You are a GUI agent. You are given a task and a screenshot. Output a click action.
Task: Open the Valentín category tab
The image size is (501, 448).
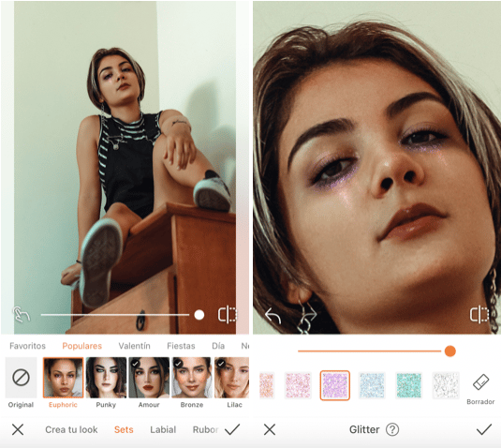[x=134, y=346]
